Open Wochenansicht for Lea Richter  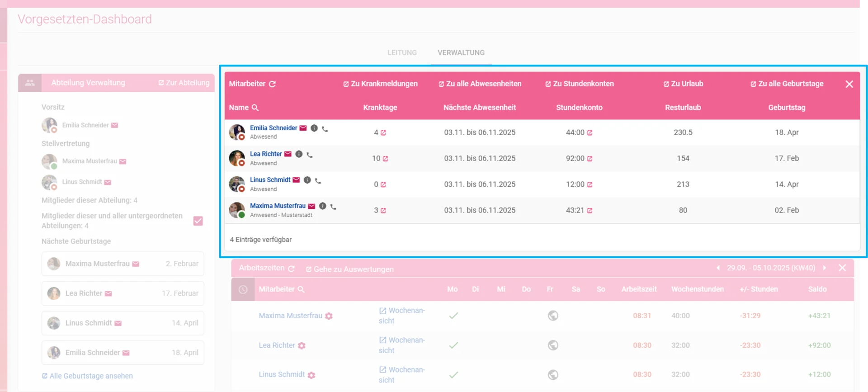pos(401,345)
